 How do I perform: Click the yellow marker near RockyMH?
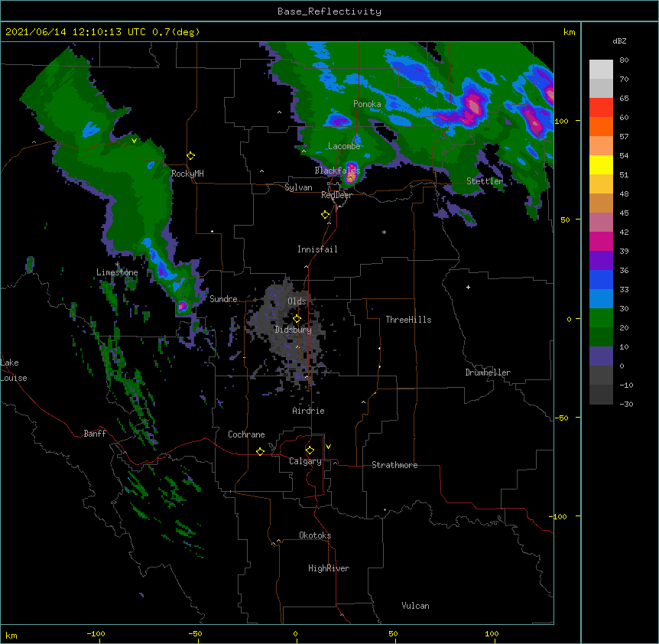tap(191, 156)
